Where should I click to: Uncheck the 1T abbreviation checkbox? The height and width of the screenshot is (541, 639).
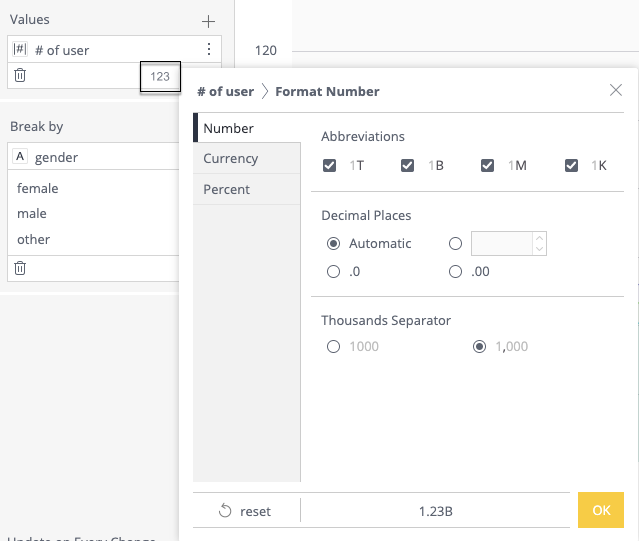pos(331,166)
